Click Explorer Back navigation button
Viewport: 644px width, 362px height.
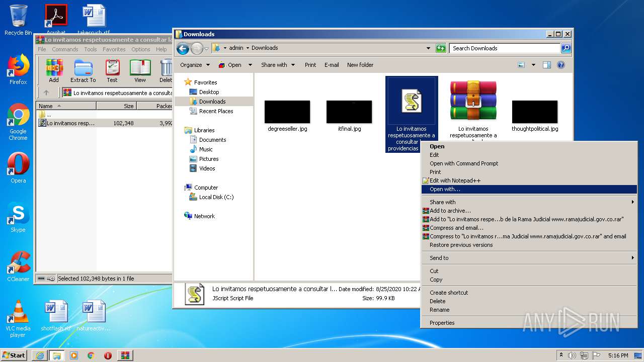[x=183, y=48]
